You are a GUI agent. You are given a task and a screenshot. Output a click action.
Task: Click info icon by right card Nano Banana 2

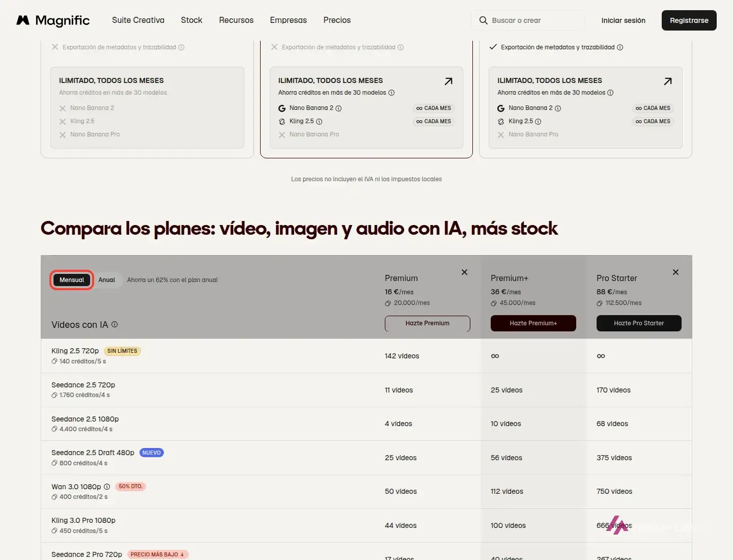coord(558,108)
